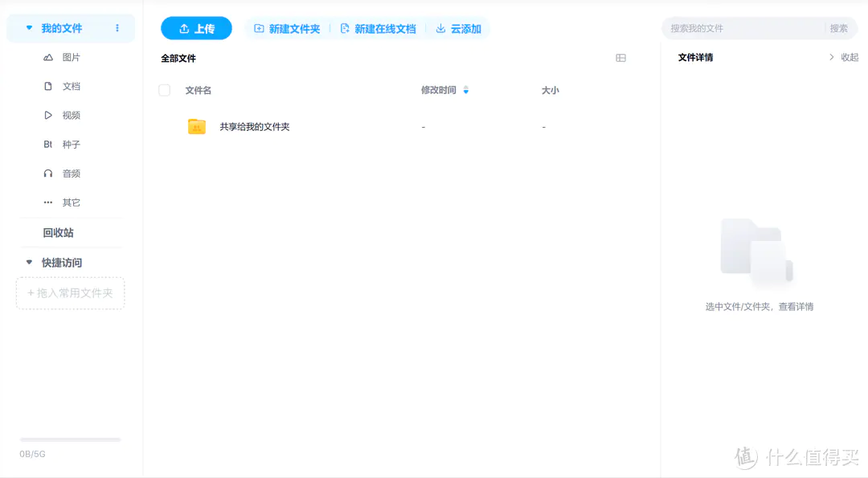
Task: Click 云添加 to add cloud content
Action: point(458,28)
